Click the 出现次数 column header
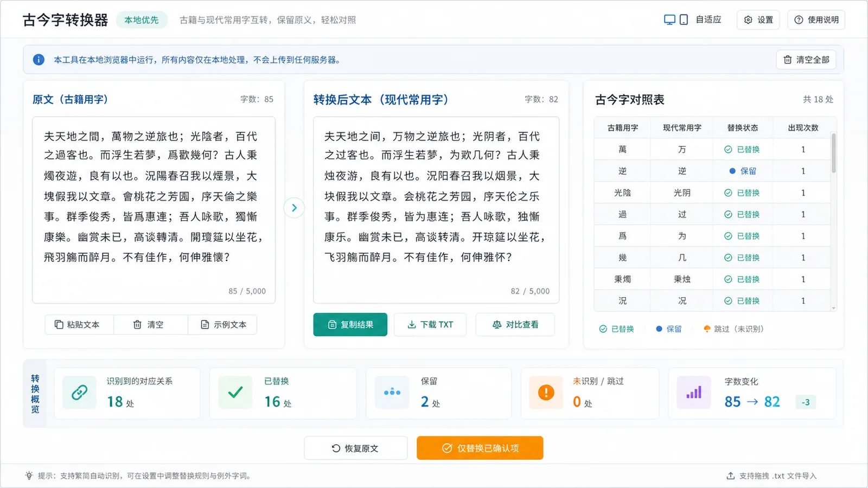Image resolution: width=868 pixels, height=488 pixels. 803,128
